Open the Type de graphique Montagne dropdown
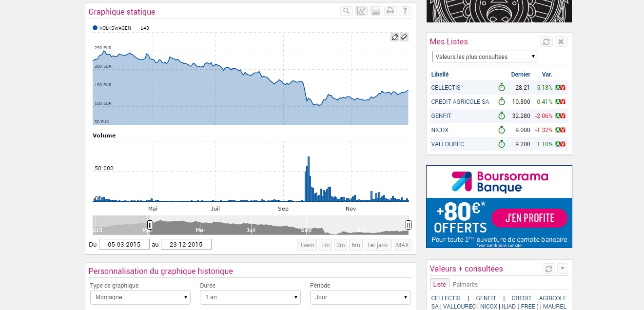644x310 pixels. [x=141, y=297]
